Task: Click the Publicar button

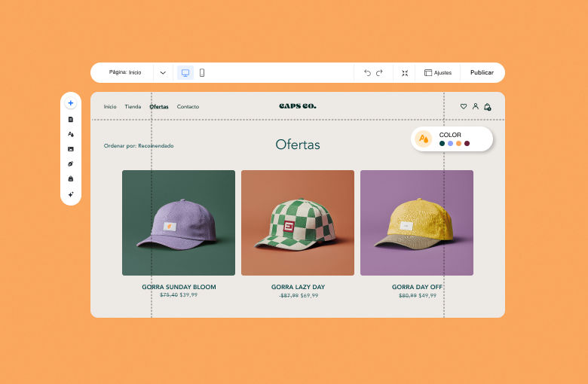Action: pyautogui.click(x=482, y=73)
